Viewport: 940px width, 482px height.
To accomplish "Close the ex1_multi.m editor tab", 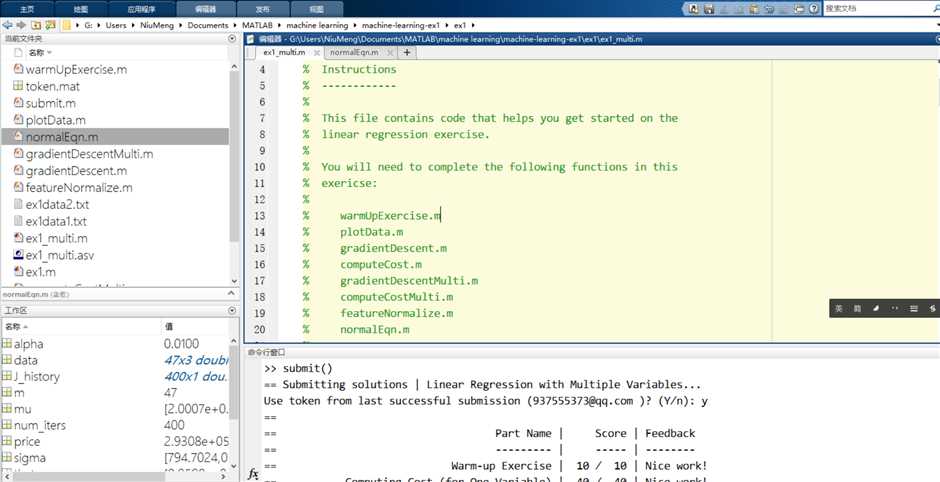I will pos(317,53).
